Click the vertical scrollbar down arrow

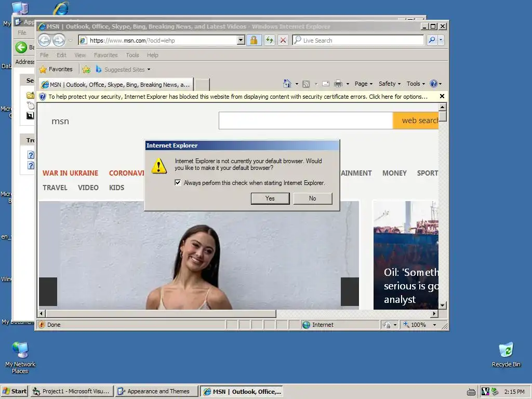[443, 305]
